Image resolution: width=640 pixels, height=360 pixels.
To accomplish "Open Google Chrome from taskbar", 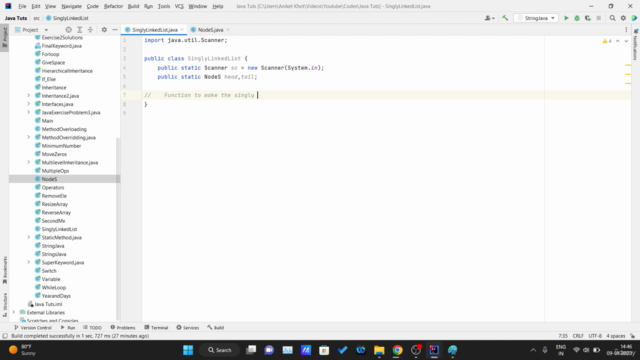I will pos(397,350).
